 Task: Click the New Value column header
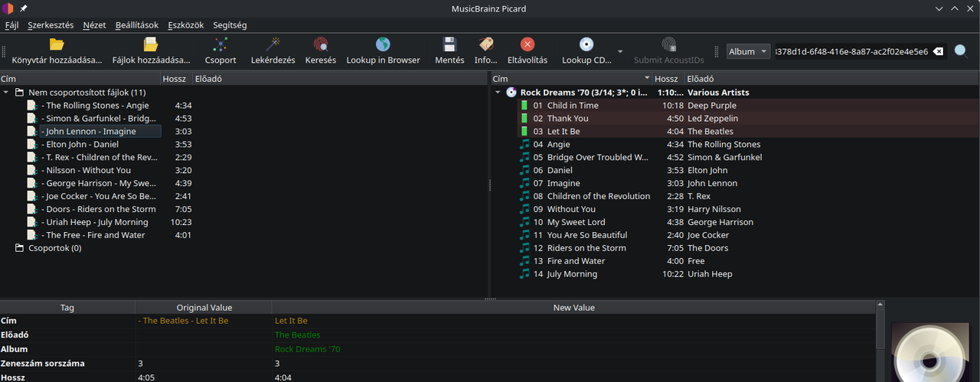point(573,307)
